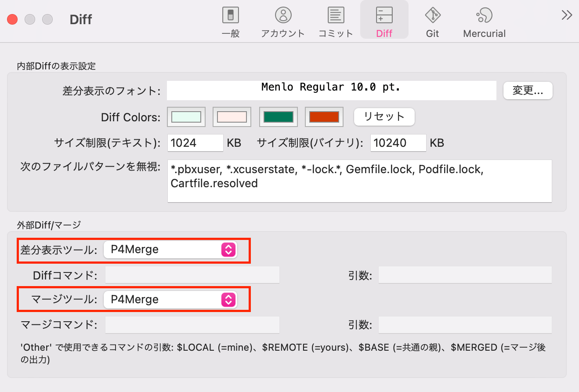
Task: Select the Diff preferences icon
Action: [384, 19]
